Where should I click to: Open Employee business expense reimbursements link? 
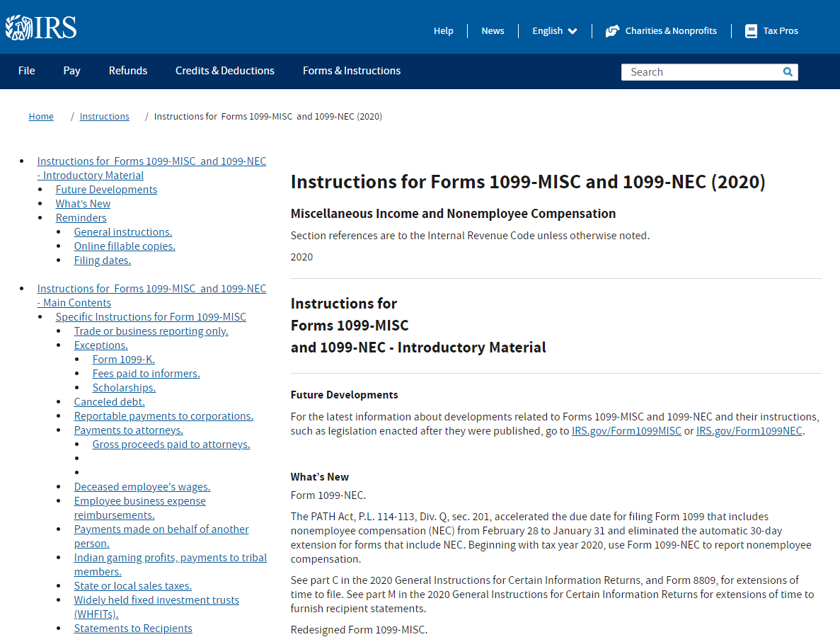click(140, 508)
